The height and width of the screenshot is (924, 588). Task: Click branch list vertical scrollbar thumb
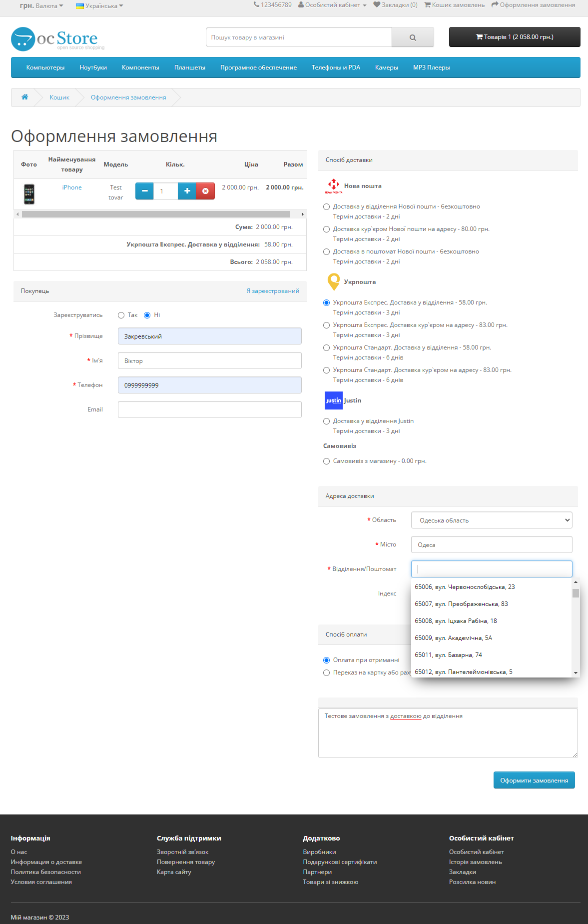[576, 593]
